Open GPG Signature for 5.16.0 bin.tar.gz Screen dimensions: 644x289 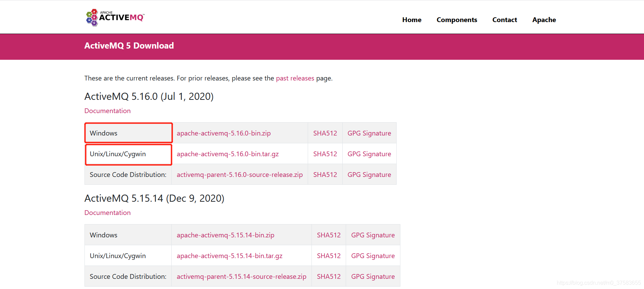click(369, 154)
